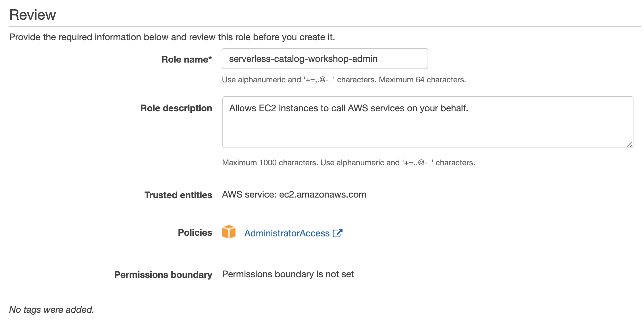Click 'Permissions boundary is not set' text
This screenshot has height=322, width=644.
288,274
